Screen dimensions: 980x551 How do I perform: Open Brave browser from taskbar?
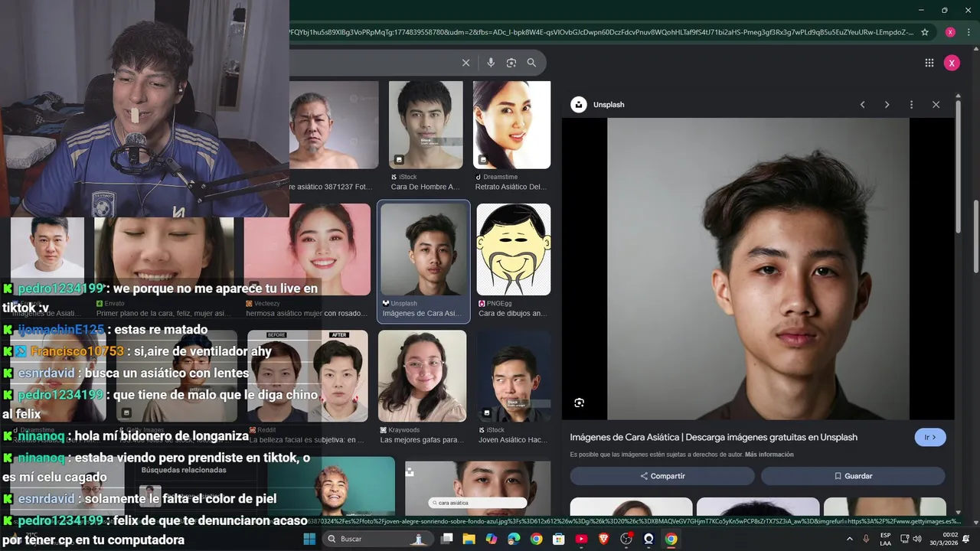click(x=603, y=539)
